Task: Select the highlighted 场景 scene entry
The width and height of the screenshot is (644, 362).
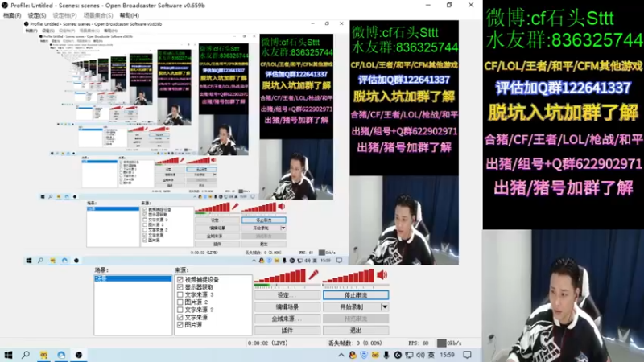Action: click(133, 278)
